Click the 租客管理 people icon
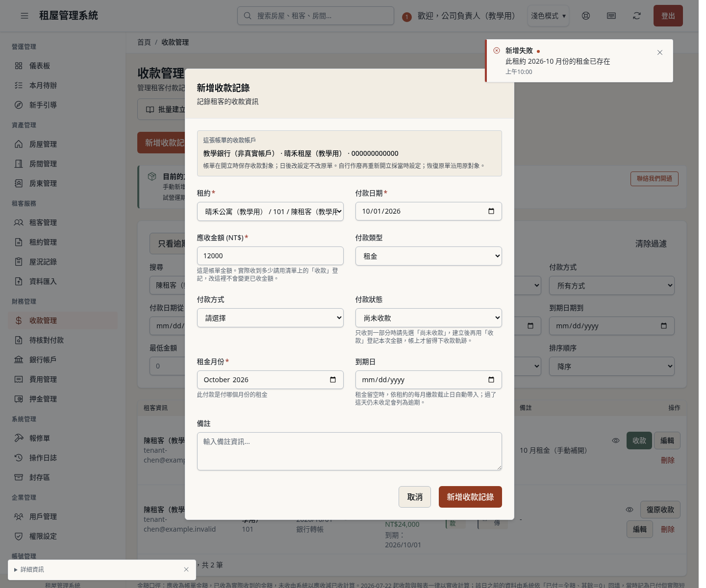Screen dimensions: 706x588 click(x=19, y=222)
